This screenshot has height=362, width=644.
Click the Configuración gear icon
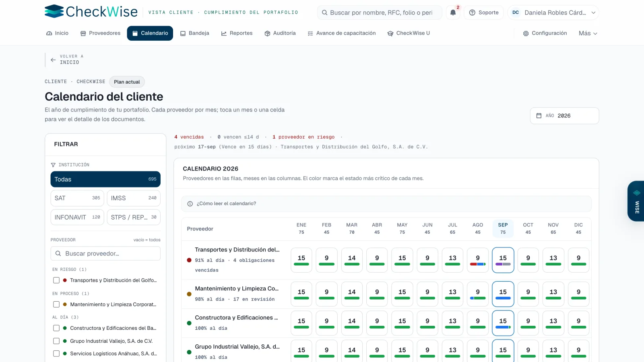click(x=526, y=33)
